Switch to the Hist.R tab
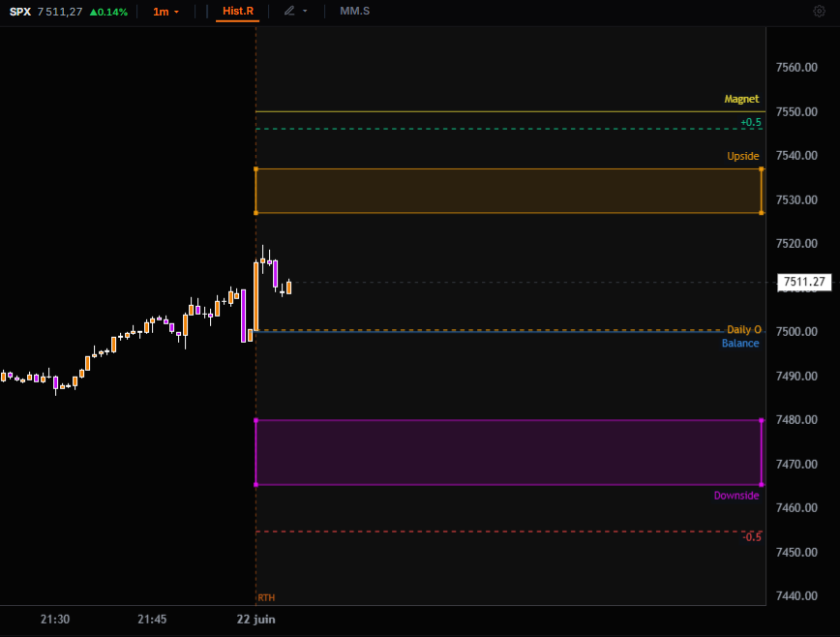This screenshot has width=840, height=637. pos(238,12)
